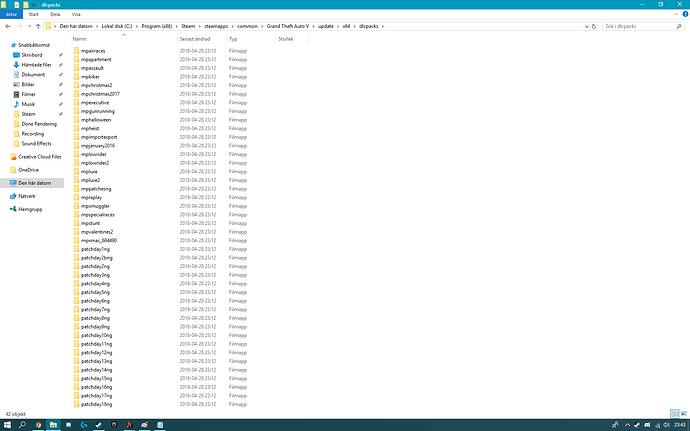This screenshot has height=431, width=690.
Task: Open the Steam folder in the sidebar
Action: tap(28, 114)
